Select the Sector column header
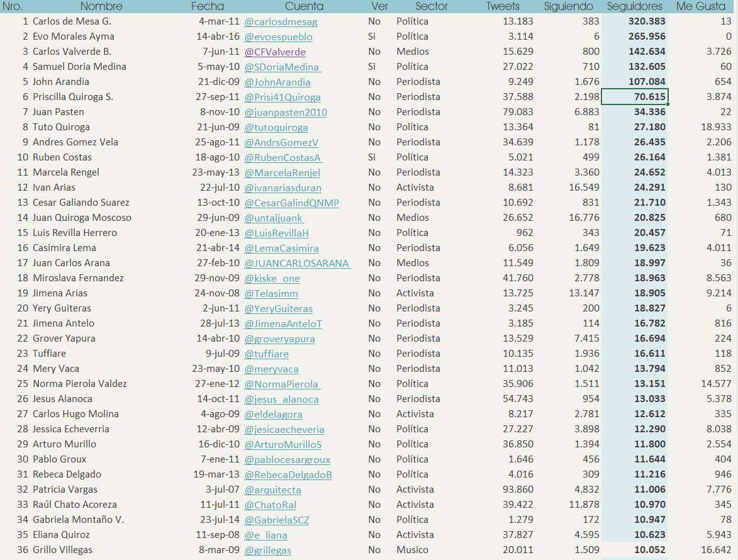 pyautogui.click(x=432, y=6)
